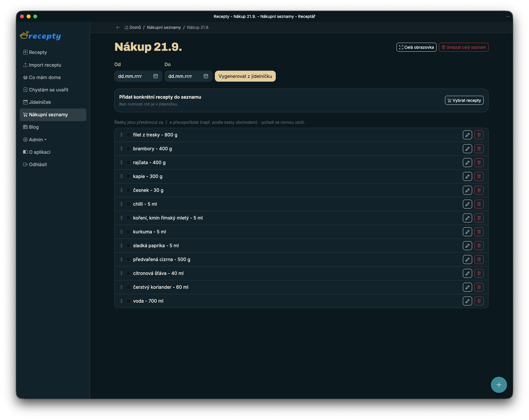Tick the kapie checkbox
This screenshot has width=529, height=420.
128,176
